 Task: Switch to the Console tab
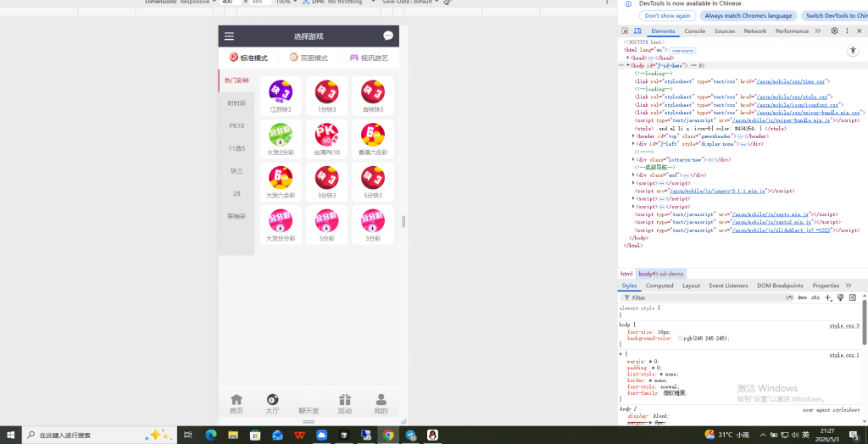pos(694,31)
